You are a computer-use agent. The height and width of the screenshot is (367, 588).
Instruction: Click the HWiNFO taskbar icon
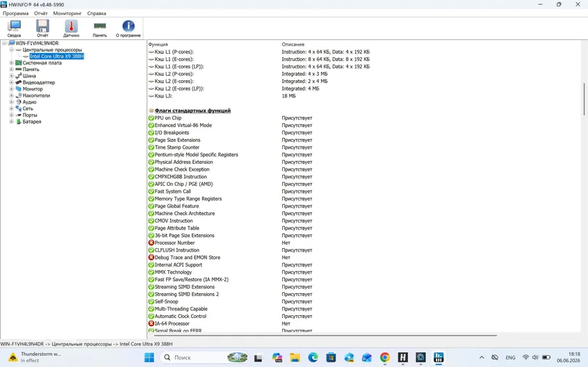pyautogui.click(x=439, y=357)
